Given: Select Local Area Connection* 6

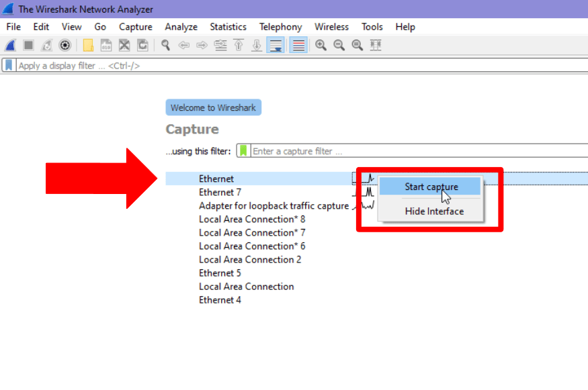Looking at the screenshot, I should pos(252,246).
